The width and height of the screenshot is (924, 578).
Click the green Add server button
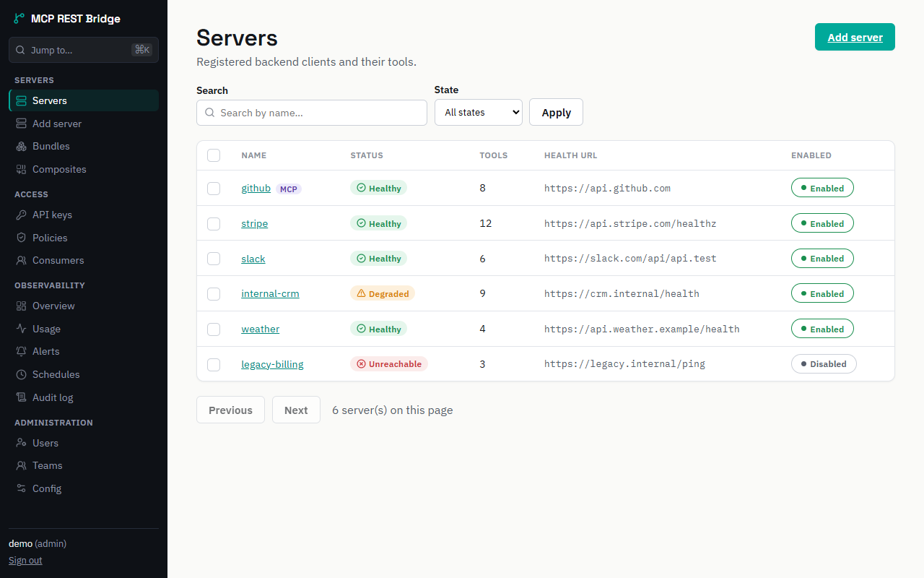click(855, 37)
